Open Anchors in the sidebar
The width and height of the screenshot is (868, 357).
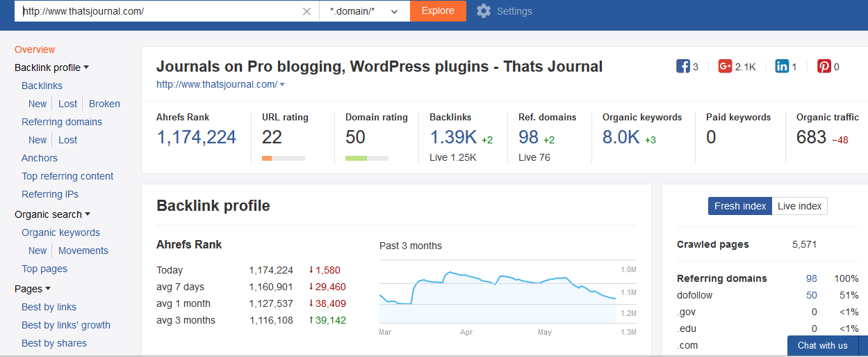click(x=40, y=158)
